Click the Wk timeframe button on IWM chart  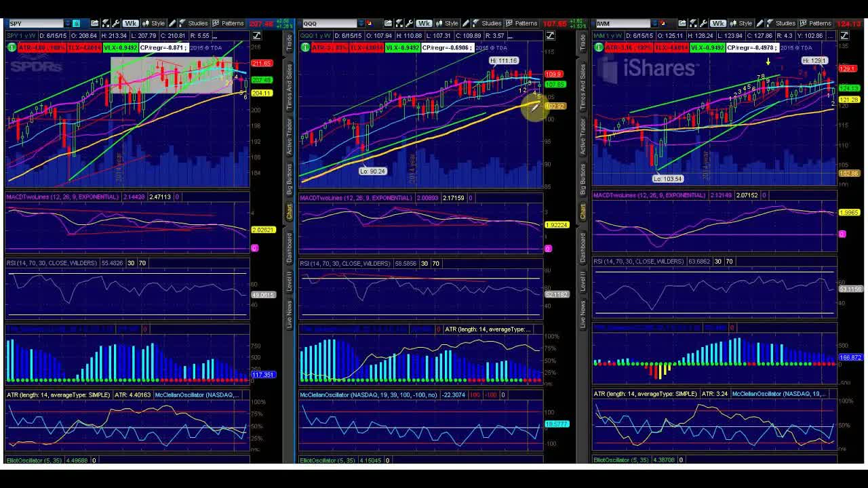tap(718, 23)
